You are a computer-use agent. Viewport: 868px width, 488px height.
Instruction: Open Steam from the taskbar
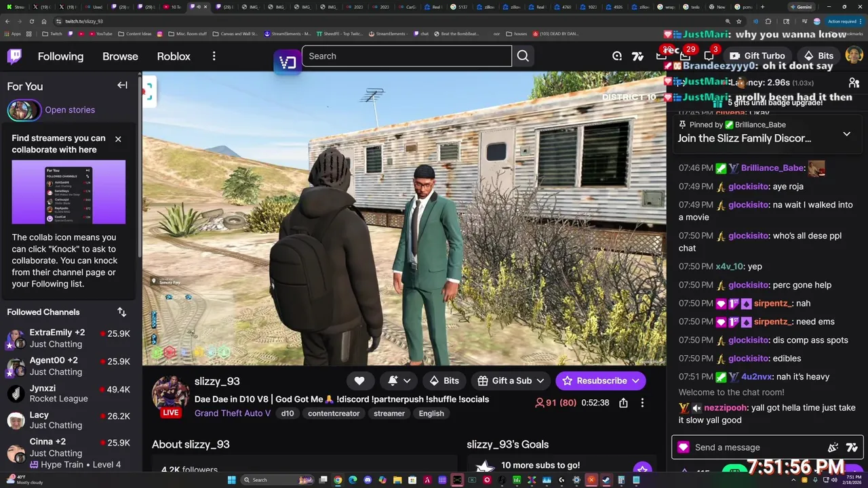(606, 480)
